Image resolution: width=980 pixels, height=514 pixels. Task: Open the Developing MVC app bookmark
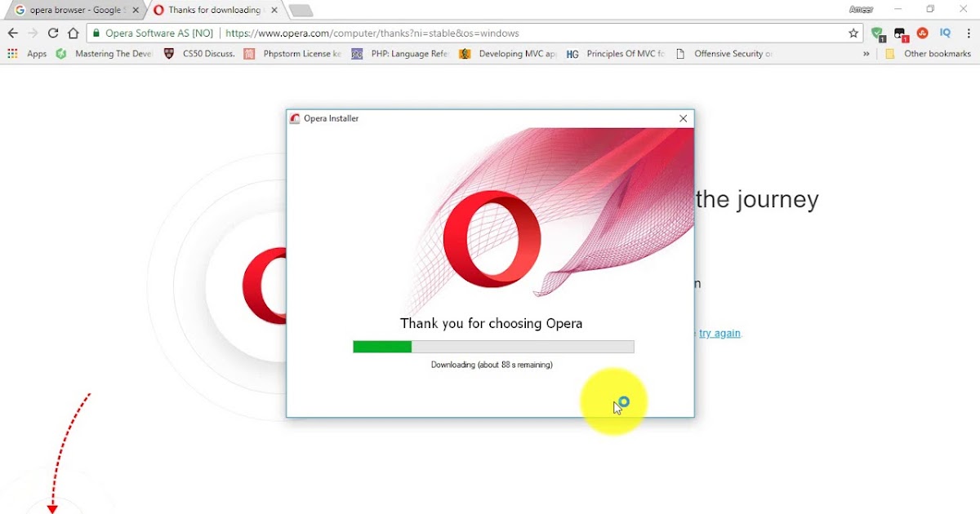coord(508,54)
